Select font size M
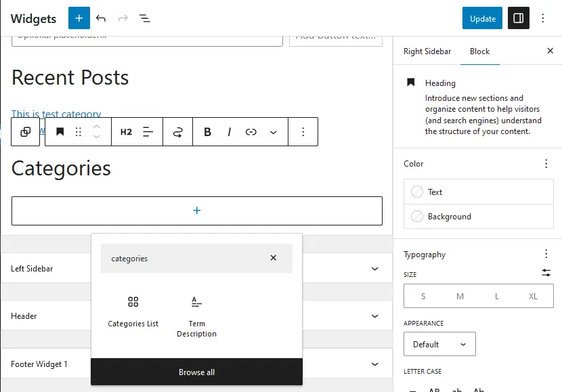Image resolution: width=562 pixels, height=392 pixels. click(x=460, y=296)
